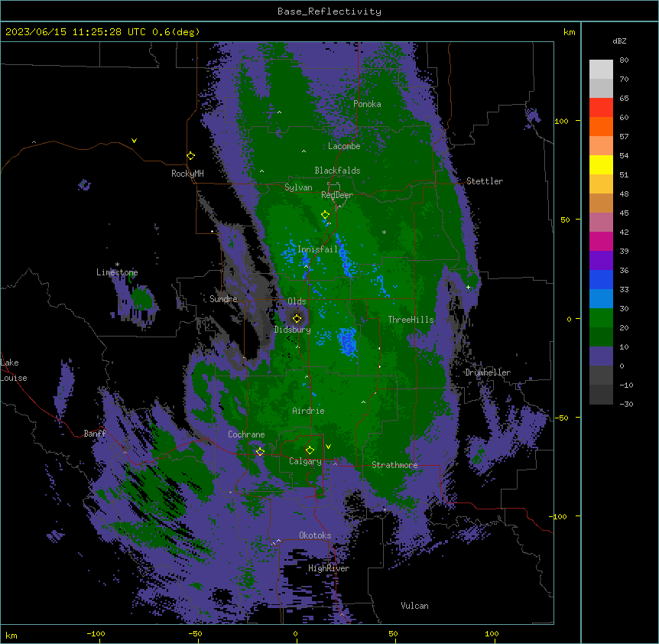Click the Banff label

(95, 434)
